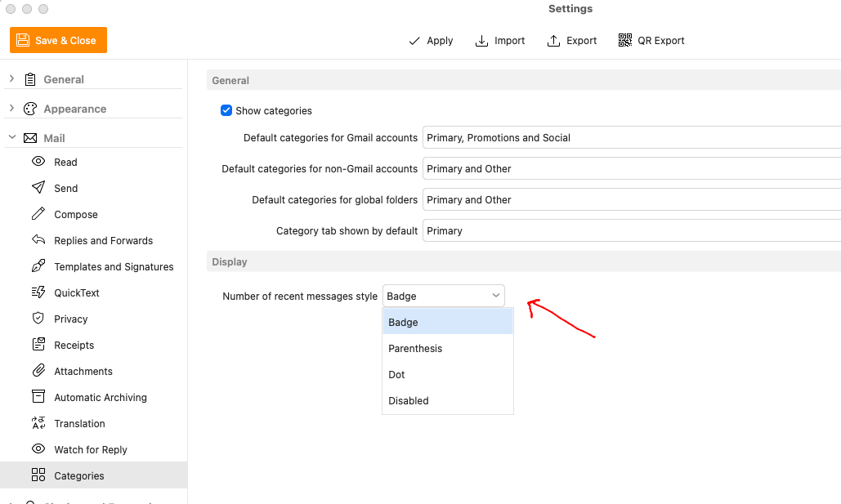This screenshot has width=841, height=504.
Task: Open Default categories for non-Gmail accounts dropdown
Action: click(x=631, y=169)
